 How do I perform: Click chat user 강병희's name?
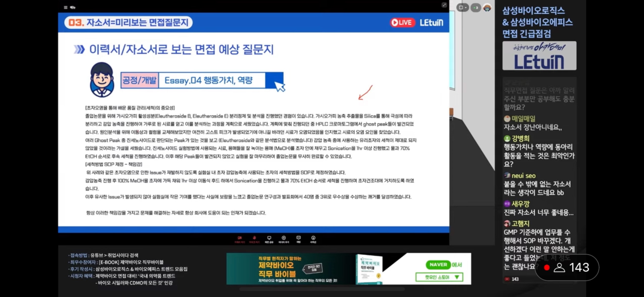coord(520,138)
